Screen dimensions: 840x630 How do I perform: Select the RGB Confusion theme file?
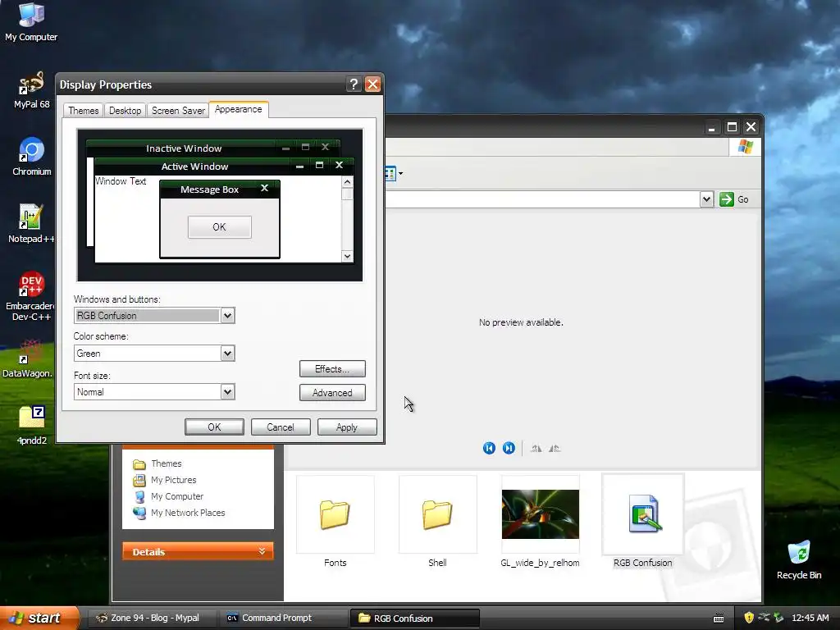point(643,523)
